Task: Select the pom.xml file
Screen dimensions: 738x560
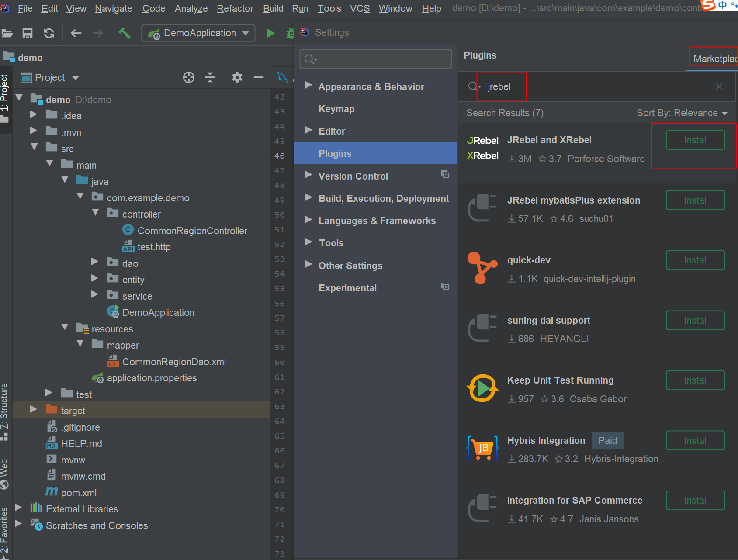Action: click(x=79, y=493)
